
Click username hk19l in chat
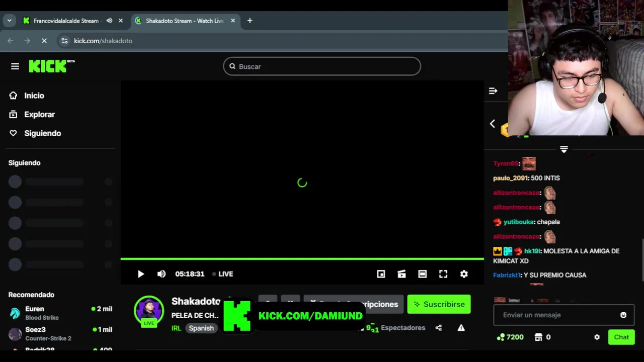tap(532, 251)
